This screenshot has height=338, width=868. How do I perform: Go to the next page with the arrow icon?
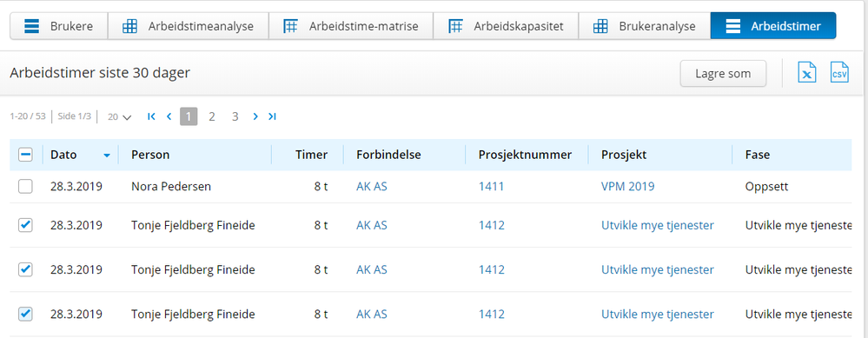(255, 116)
